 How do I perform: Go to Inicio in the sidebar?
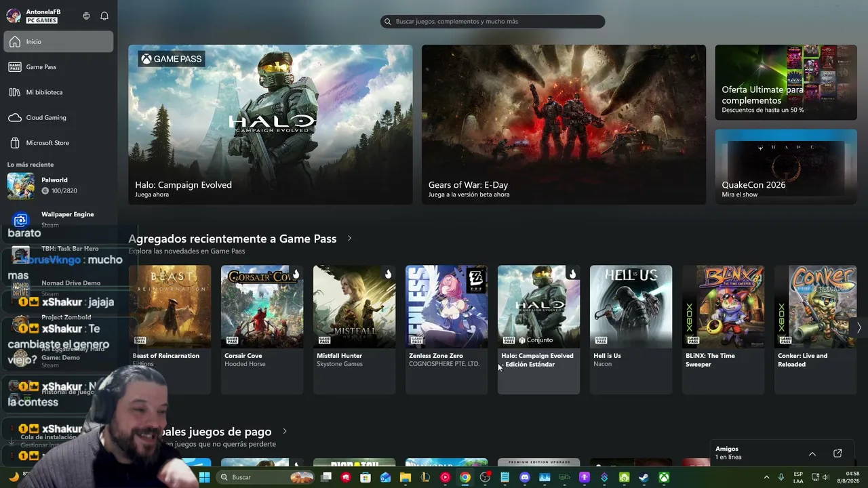pyautogui.click(x=58, y=41)
